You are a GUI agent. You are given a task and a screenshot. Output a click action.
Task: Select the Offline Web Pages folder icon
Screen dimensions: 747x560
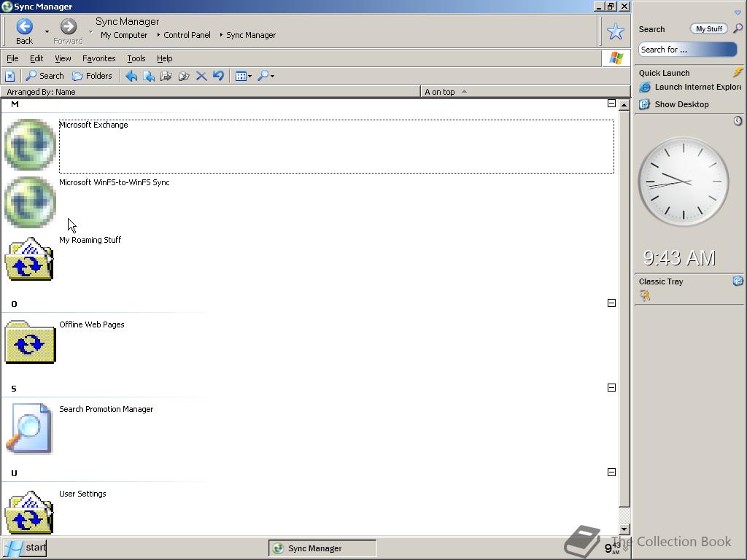[30, 342]
